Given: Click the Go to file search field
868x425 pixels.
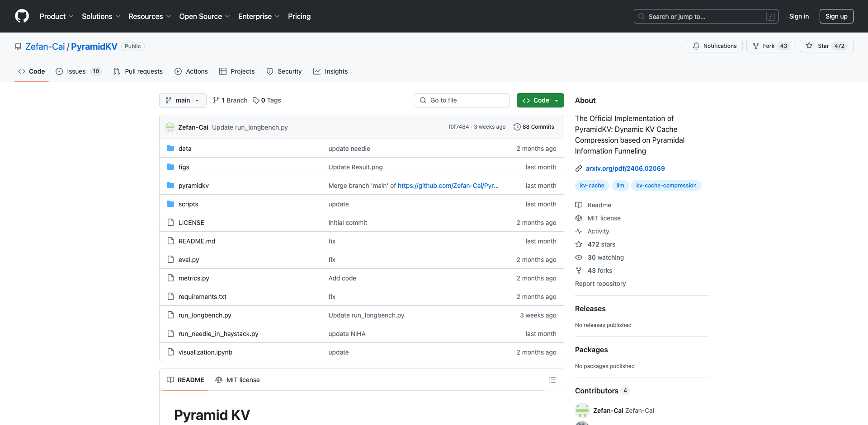Looking at the screenshot, I should tap(461, 100).
